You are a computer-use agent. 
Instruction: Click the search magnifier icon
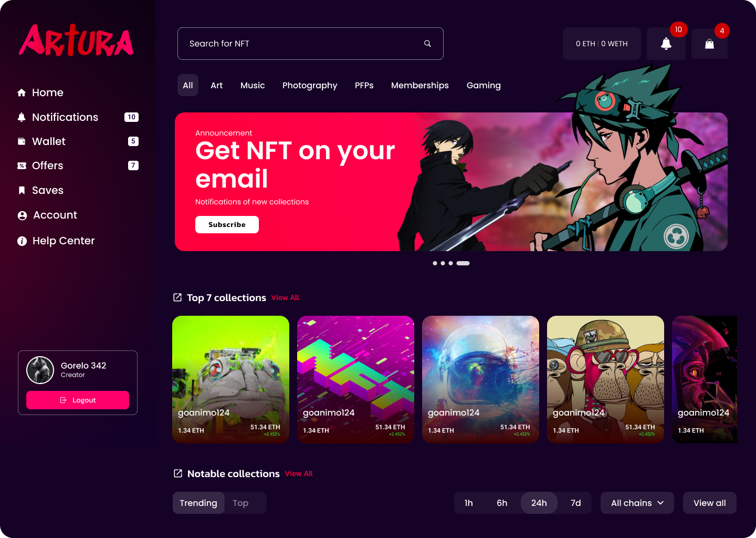pos(427,44)
